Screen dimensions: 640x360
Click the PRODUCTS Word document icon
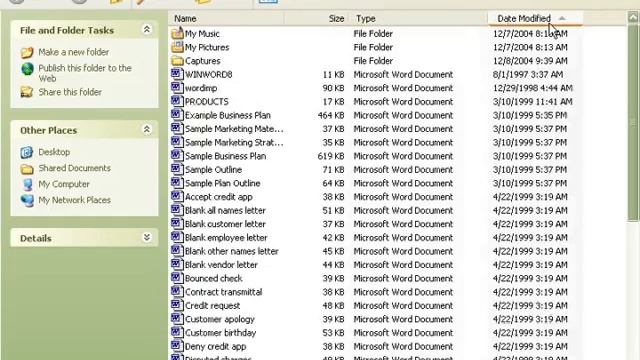(177, 101)
